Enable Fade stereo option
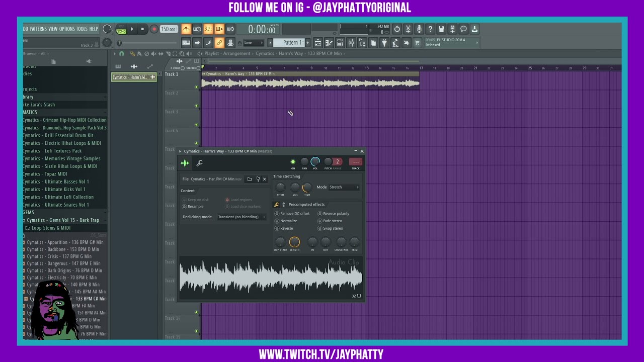The height and width of the screenshot is (362, 644). (330, 221)
